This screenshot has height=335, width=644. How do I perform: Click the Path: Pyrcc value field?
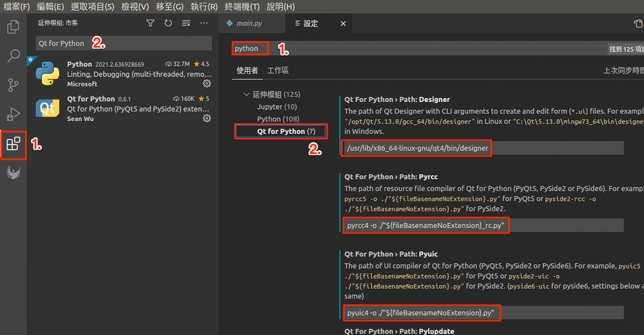[x=484, y=225]
